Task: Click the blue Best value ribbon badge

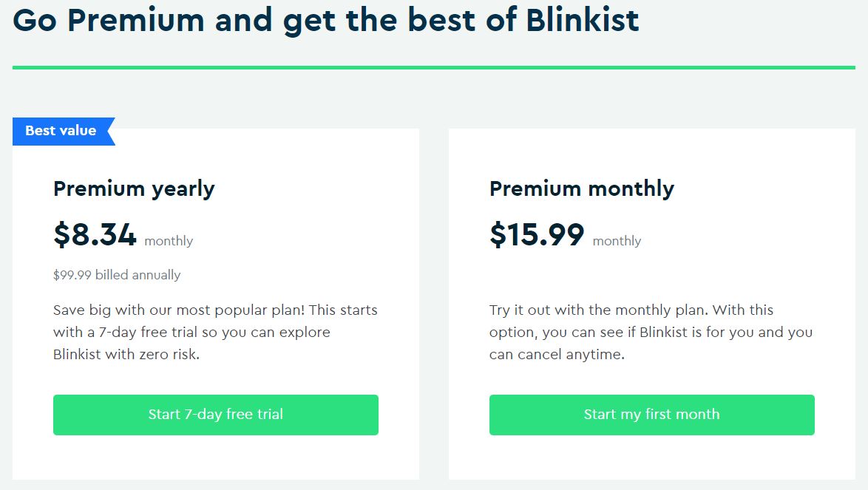Action: [61, 131]
